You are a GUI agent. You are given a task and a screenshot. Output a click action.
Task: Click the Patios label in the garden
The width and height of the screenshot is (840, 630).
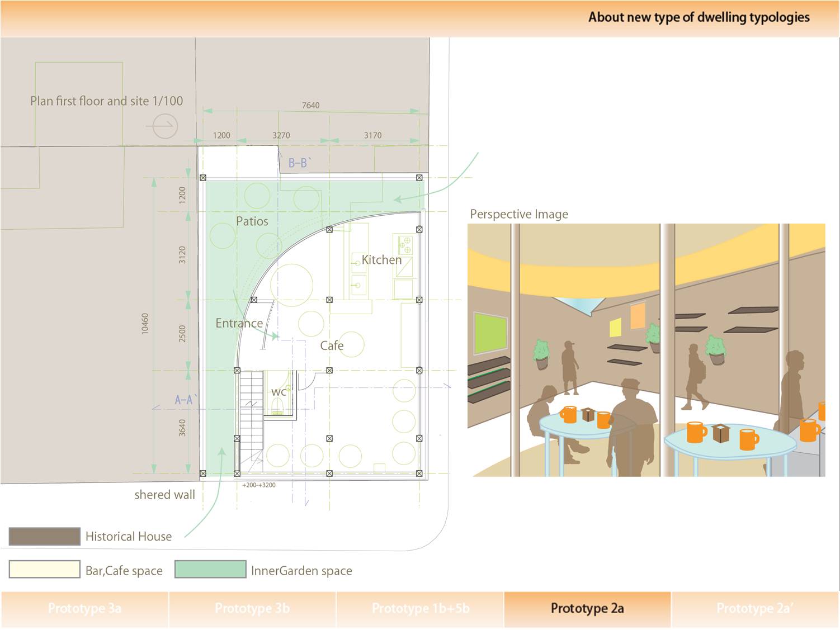252,221
